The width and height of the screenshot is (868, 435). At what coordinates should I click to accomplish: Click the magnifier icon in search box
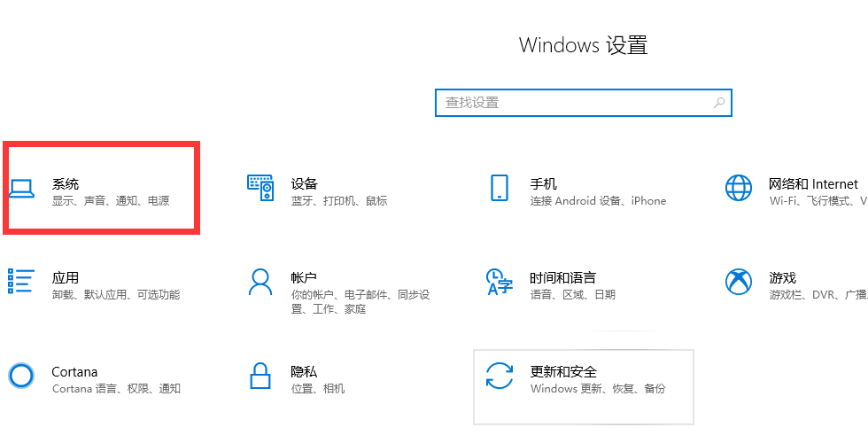coord(718,103)
